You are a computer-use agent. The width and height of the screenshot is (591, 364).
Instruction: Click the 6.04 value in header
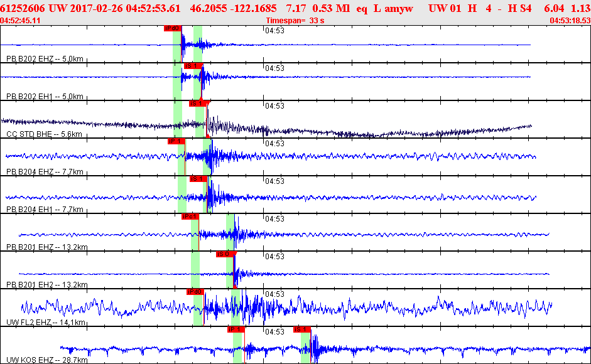554,8
